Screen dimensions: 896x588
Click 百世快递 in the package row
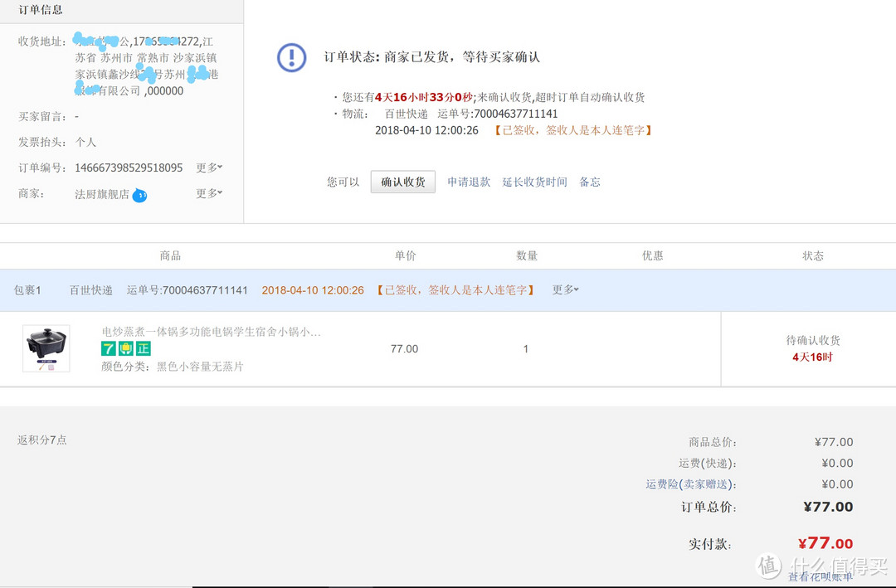tap(91, 290)
